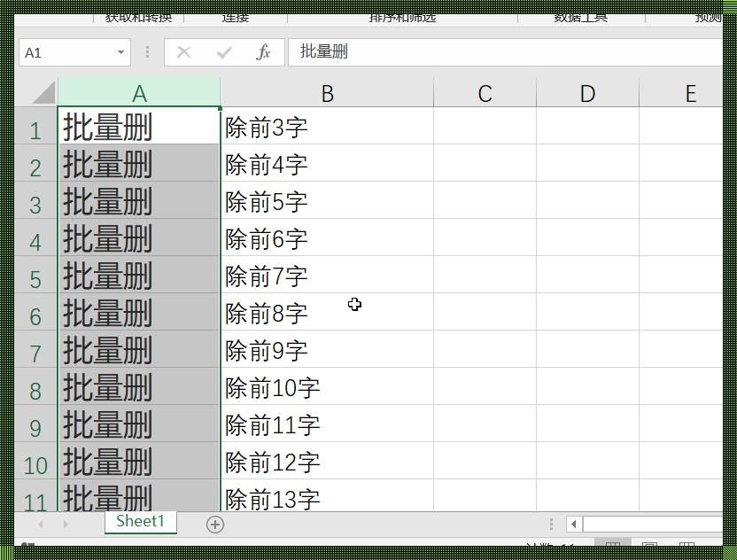
Task: Click cell B9 with 除前11字
Action: (327, 424)
